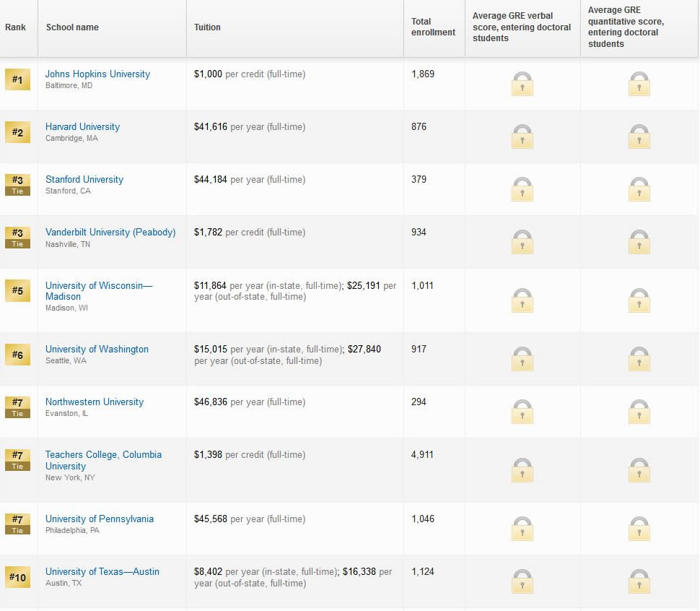Click the GRE quantitative lock for Northwestern University
700x611 pixels.
(639, 412)
